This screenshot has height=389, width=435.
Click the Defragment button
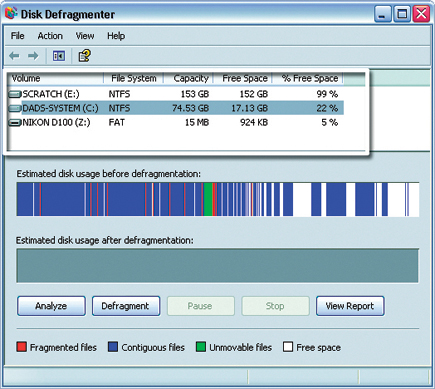point(126,306)
